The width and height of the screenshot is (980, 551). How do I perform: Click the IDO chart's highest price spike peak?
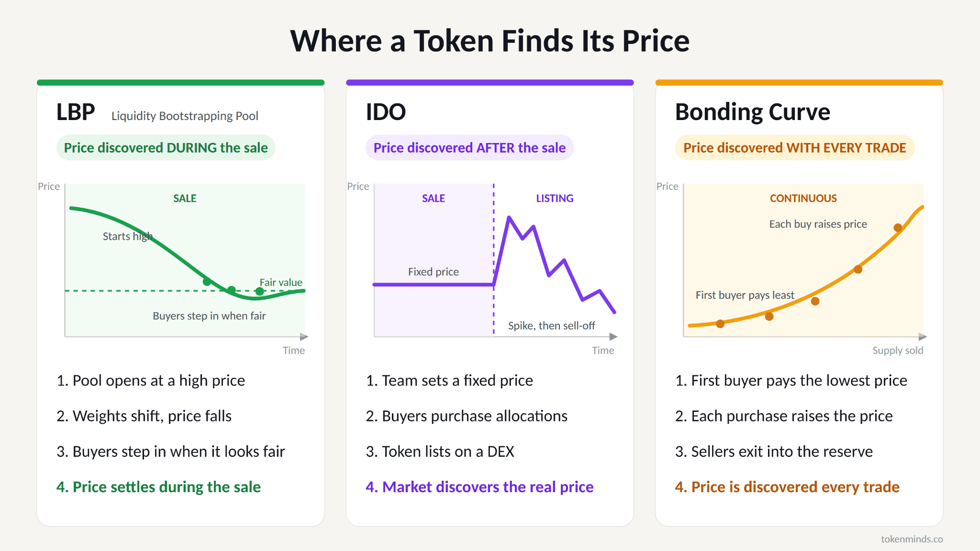pyautogui.click(x=509, y=218)
